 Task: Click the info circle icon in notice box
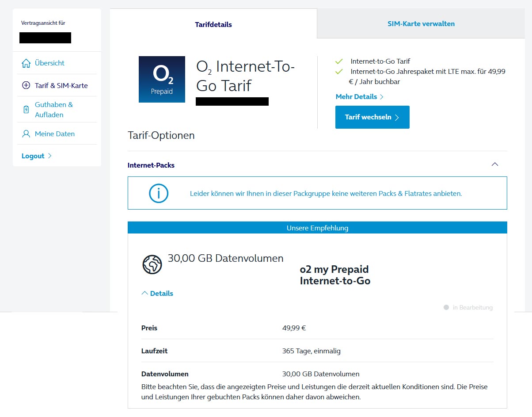(159, 193)
